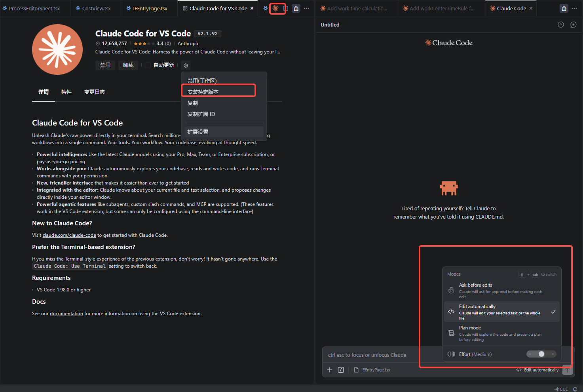Click the slash command icon in chat input

341,370
